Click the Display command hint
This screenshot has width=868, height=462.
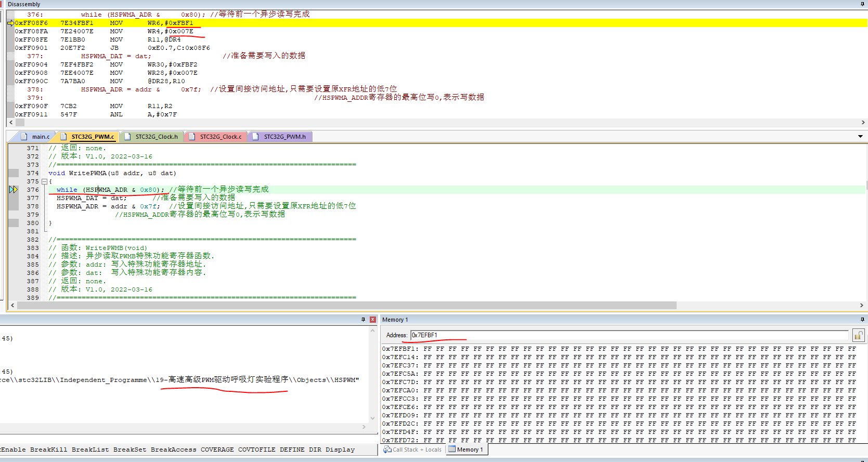point(340,450)
